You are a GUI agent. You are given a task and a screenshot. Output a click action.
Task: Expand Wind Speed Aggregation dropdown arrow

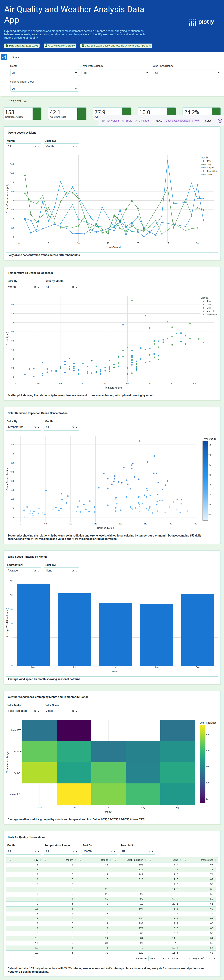[38, 571]
